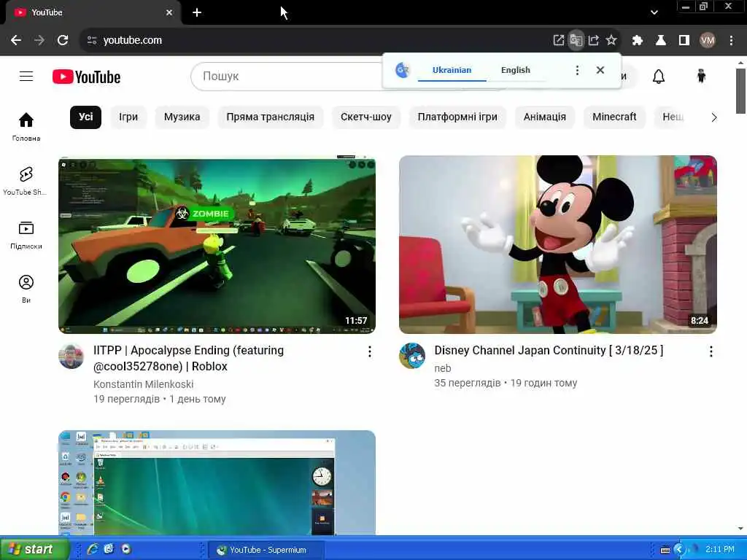Click the scrollbar down arrow
Viewport: 747px width, 560px height.
pyautogui.click(x=740, y=529)
